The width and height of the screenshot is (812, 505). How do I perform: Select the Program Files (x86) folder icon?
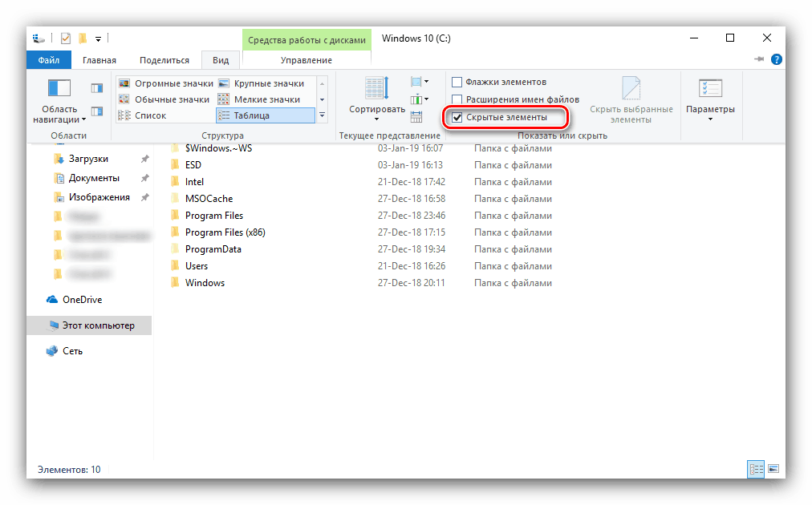coord(176,232)
